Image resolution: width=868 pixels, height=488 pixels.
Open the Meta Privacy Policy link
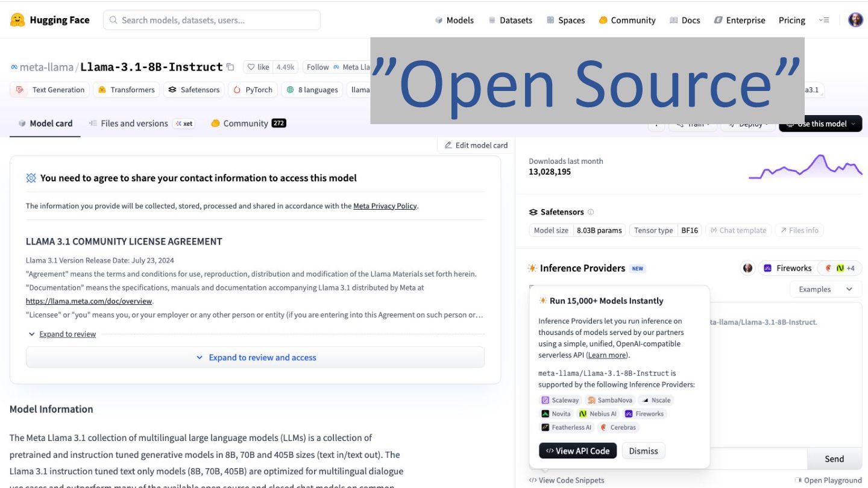[x=385, y=206]
